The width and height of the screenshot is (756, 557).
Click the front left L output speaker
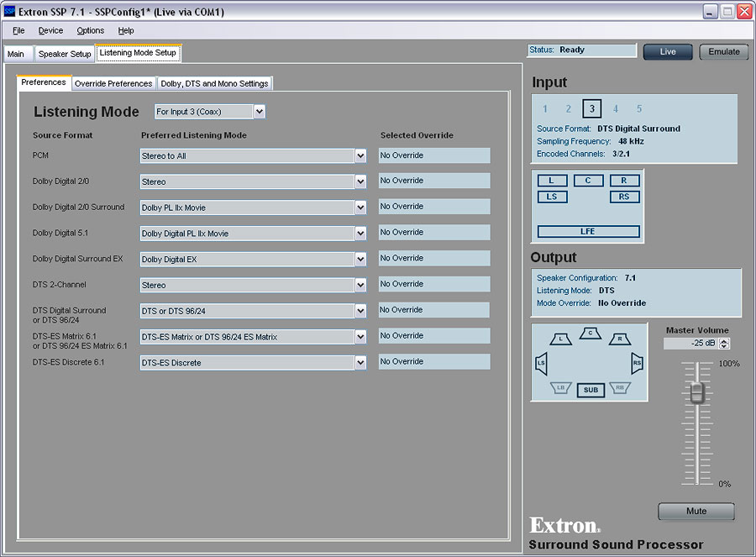tap(560, 339)
